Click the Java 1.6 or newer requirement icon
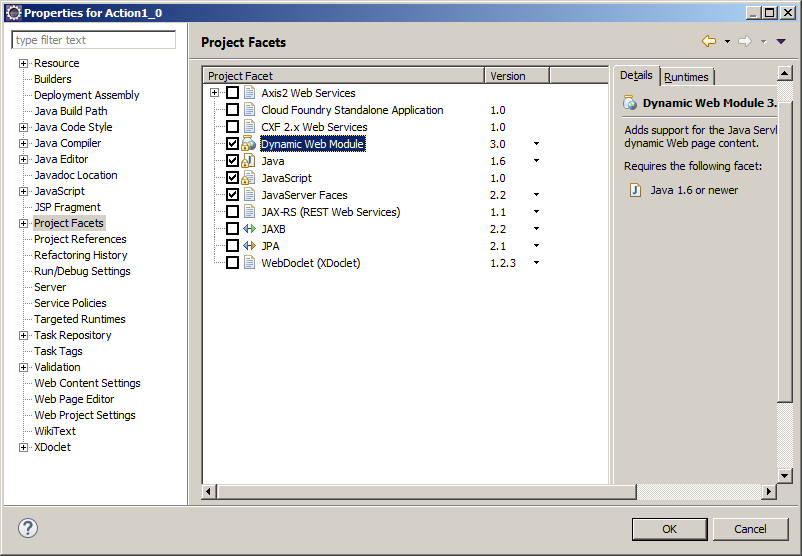 (635, 190)
